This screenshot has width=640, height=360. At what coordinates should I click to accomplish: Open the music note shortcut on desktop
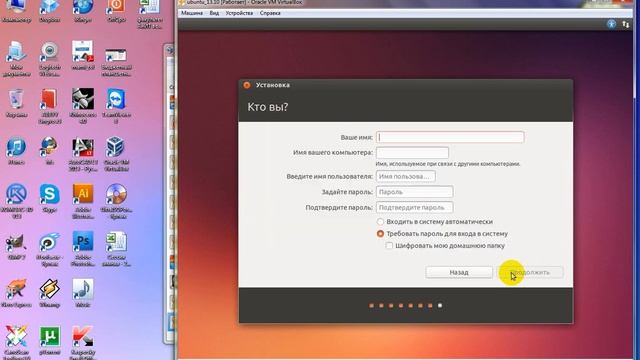pos(83,293)
